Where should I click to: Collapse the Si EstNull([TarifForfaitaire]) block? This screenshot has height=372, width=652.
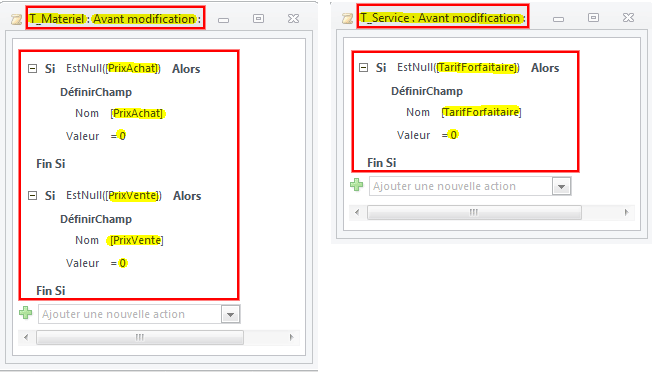coord(363,67)
